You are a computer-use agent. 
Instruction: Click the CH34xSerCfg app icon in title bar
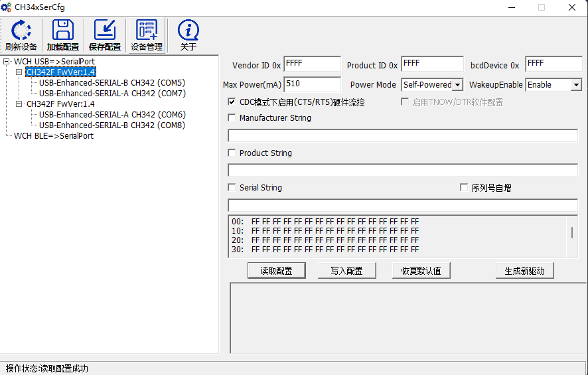click(7, 7)
